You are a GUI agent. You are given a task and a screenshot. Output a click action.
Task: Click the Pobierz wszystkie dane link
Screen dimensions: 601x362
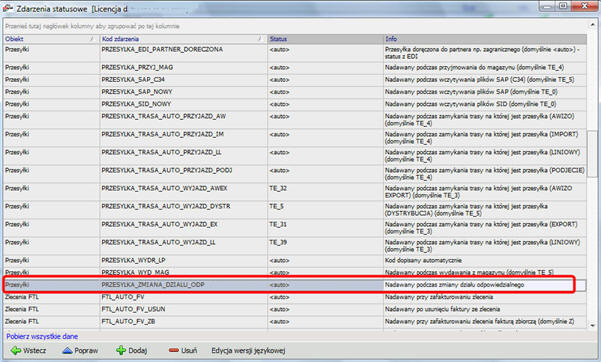(42, 336)
